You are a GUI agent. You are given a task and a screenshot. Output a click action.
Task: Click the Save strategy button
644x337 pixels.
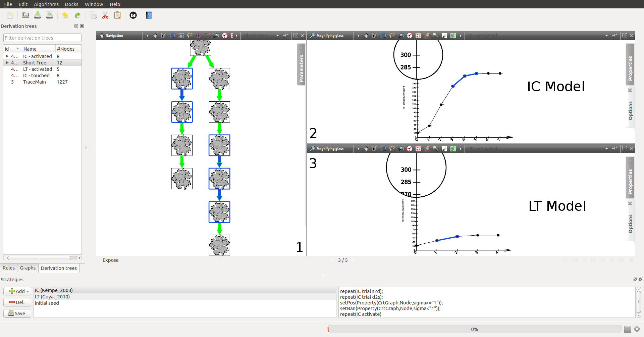tap(17, 313)
